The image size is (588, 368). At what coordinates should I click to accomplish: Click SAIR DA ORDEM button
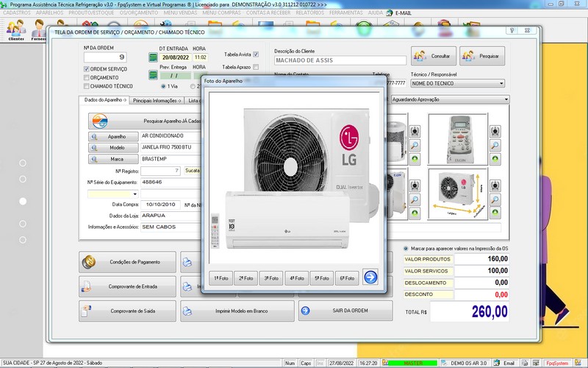coord(345,311)
